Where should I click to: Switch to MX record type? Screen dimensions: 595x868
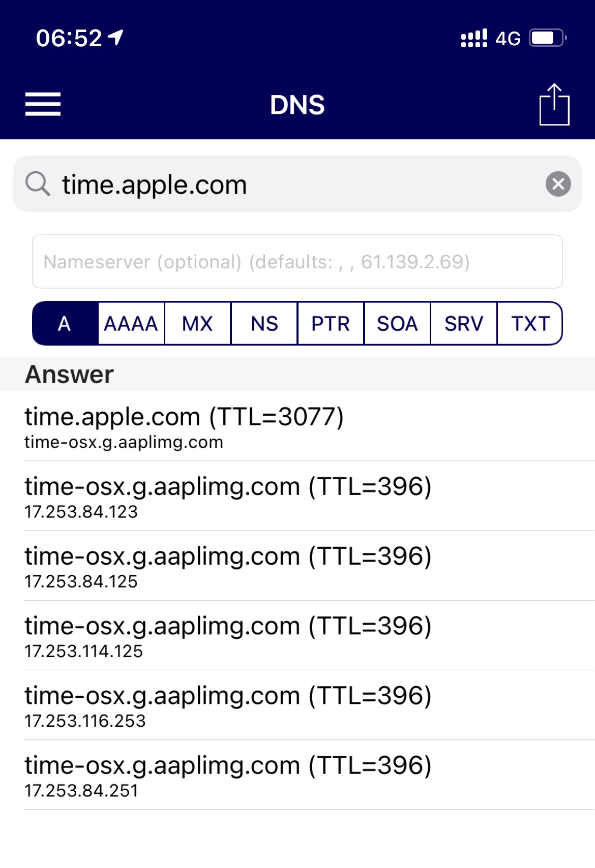198,324
